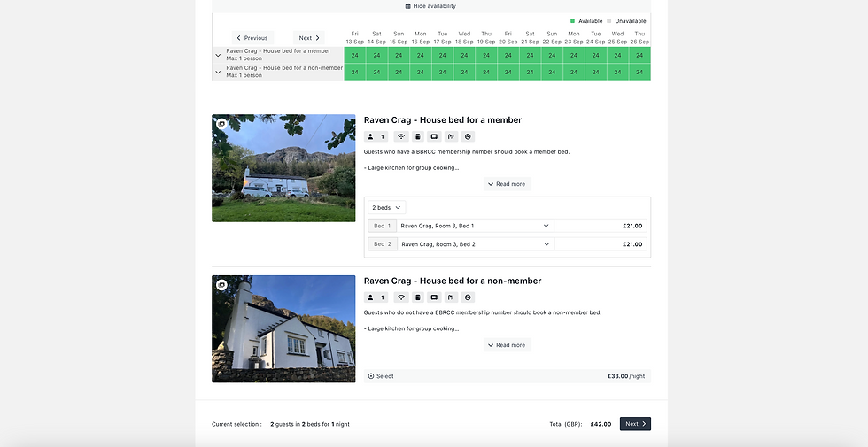
Task: Click the grey Unavailable legend marker
Action: 609,21
